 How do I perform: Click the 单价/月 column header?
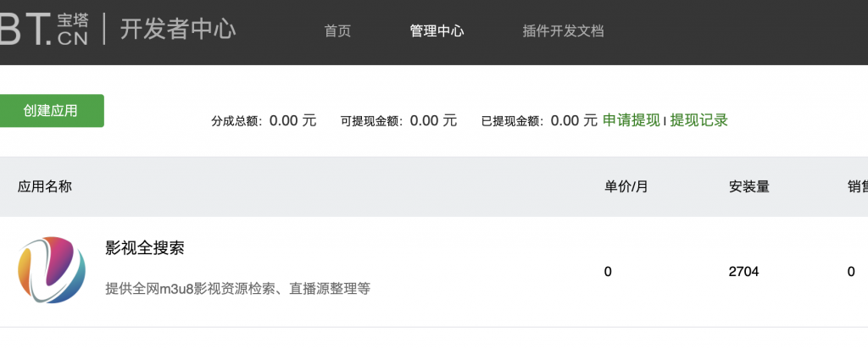coord(626,187)
